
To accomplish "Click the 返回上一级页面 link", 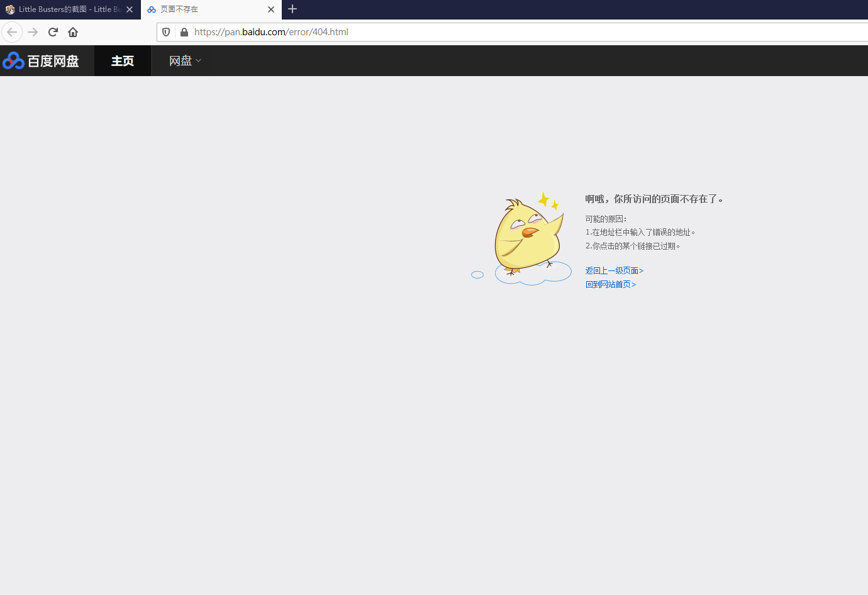I will [615, 270].
